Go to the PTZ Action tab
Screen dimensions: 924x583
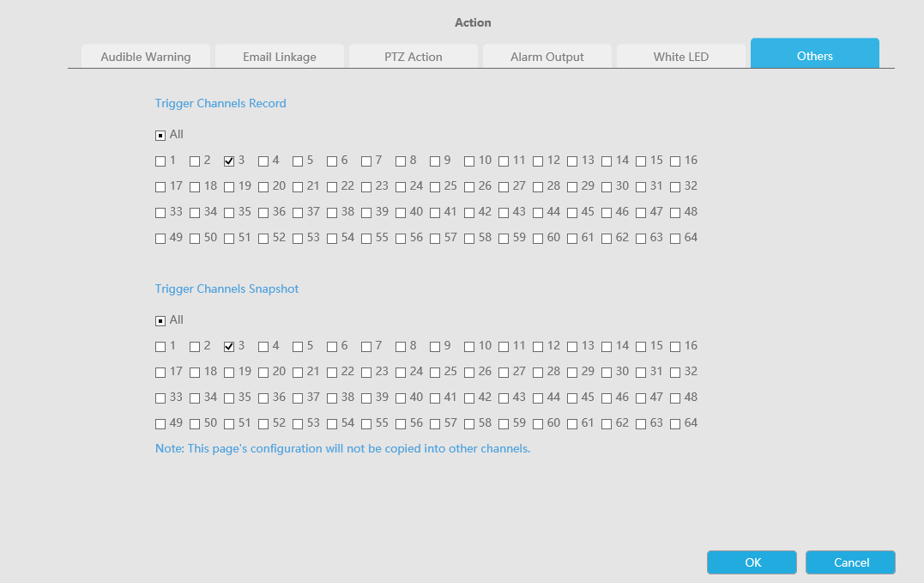click(x=413, y=57)
